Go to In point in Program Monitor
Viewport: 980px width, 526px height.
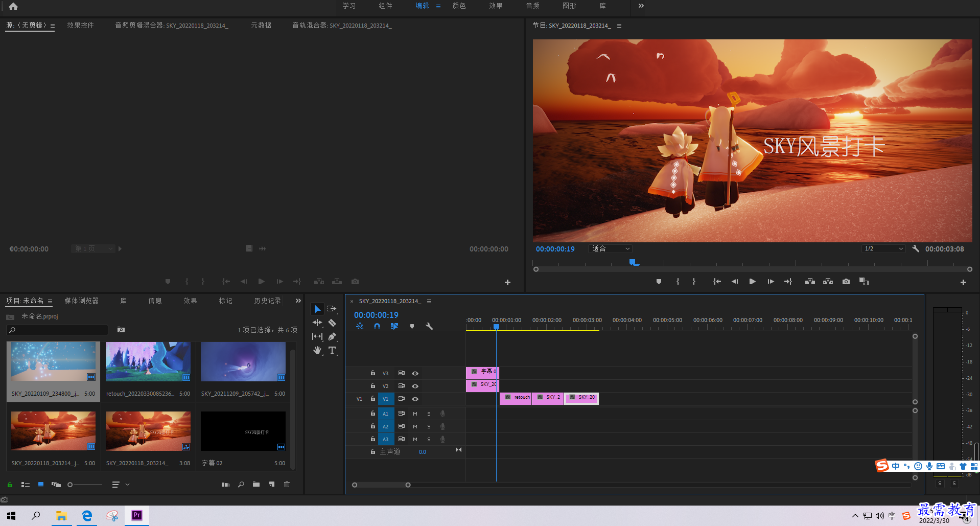pos(717,282)
